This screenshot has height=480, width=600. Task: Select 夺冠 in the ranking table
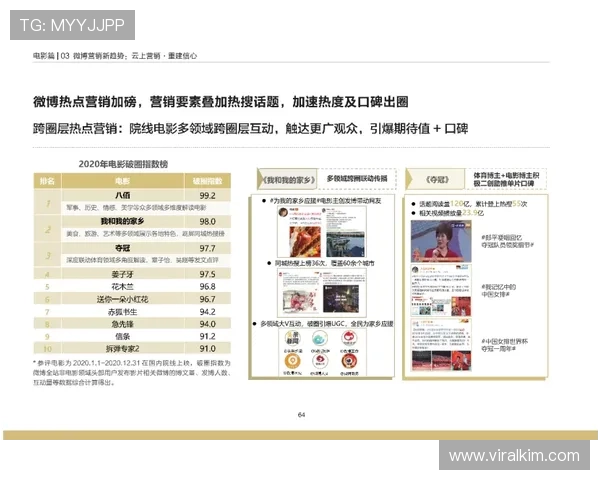tap(123, 248)
